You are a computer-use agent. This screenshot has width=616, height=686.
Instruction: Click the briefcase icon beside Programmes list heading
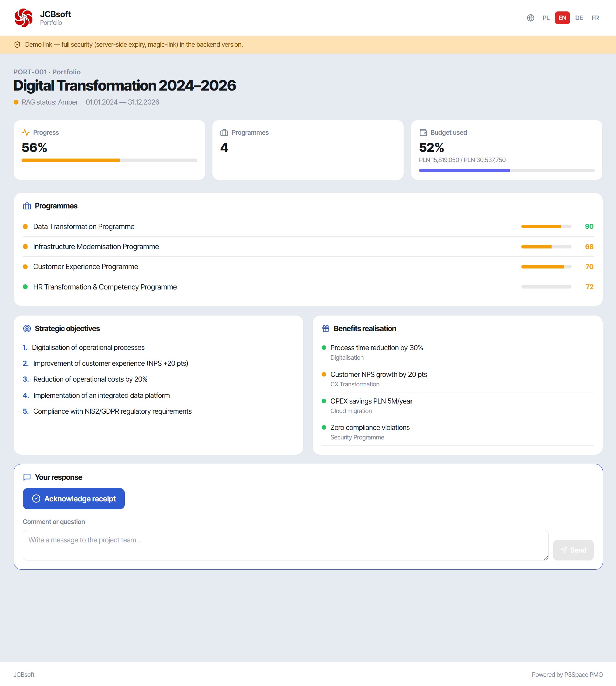pyautogui.click(x=27, y=206)
